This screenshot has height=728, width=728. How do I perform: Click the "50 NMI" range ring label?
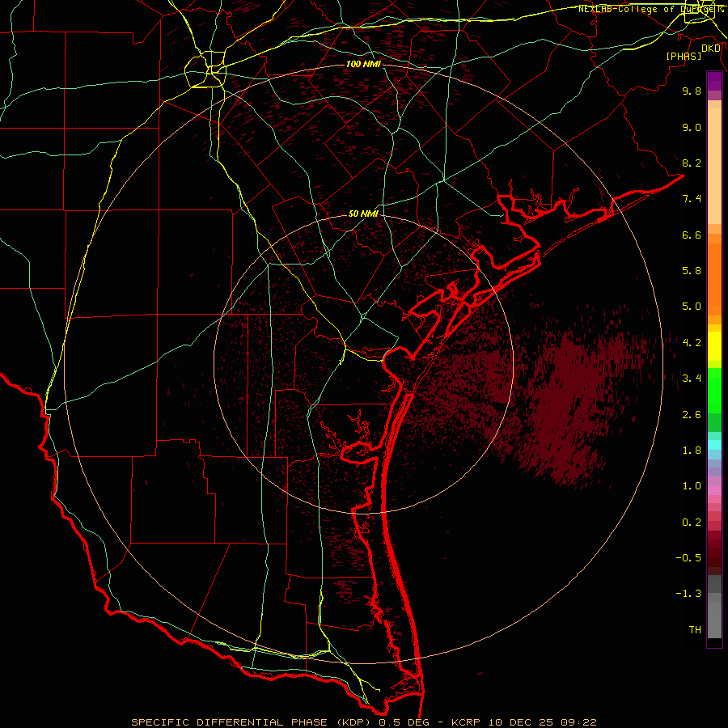pos(363,214)
